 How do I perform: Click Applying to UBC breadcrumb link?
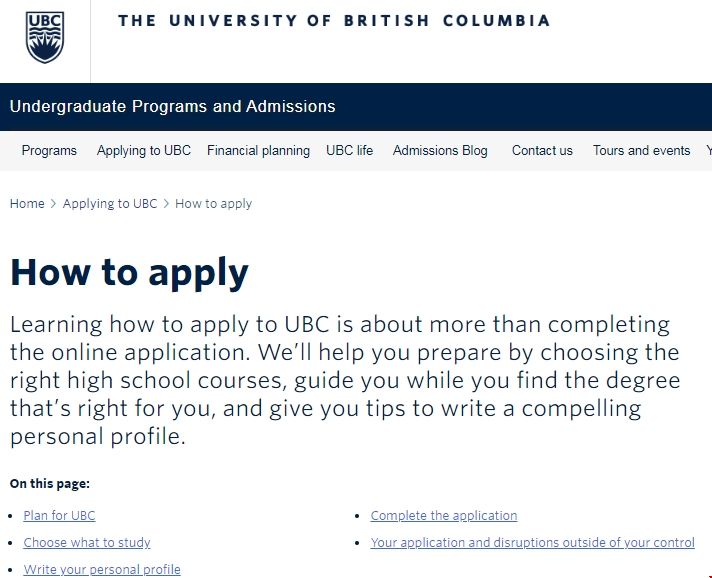click(x=110, y=204)
